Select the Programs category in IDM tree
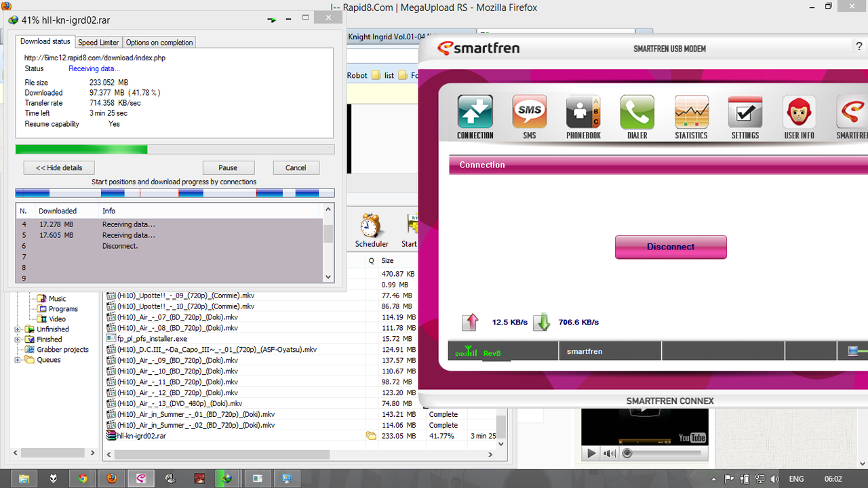Image resolution: width=868 pixels, height=488 pixels. tap(63, 308)
